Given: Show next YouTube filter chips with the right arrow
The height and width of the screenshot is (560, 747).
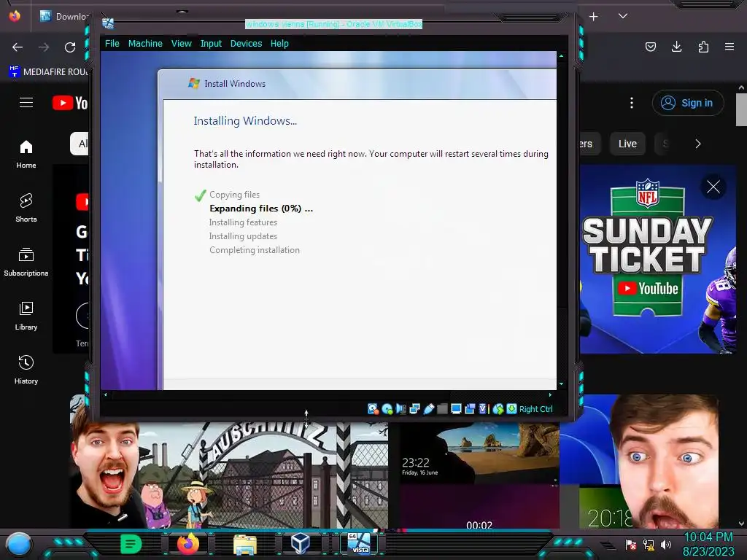Looking at the screenshot, I should coord(698,144).
